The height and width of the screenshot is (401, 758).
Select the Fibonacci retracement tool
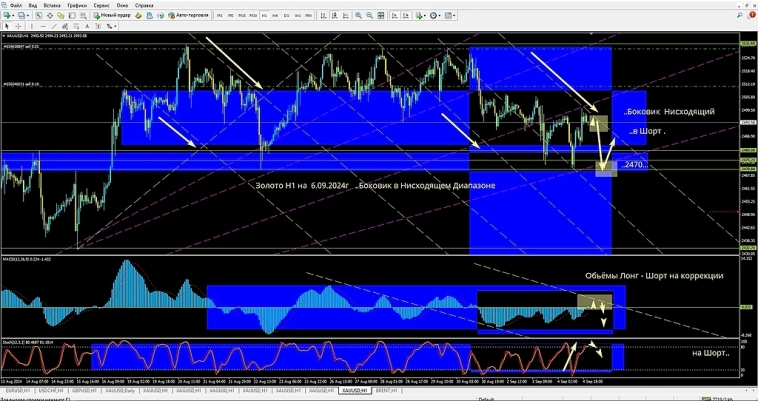click(x=76, y=26)
